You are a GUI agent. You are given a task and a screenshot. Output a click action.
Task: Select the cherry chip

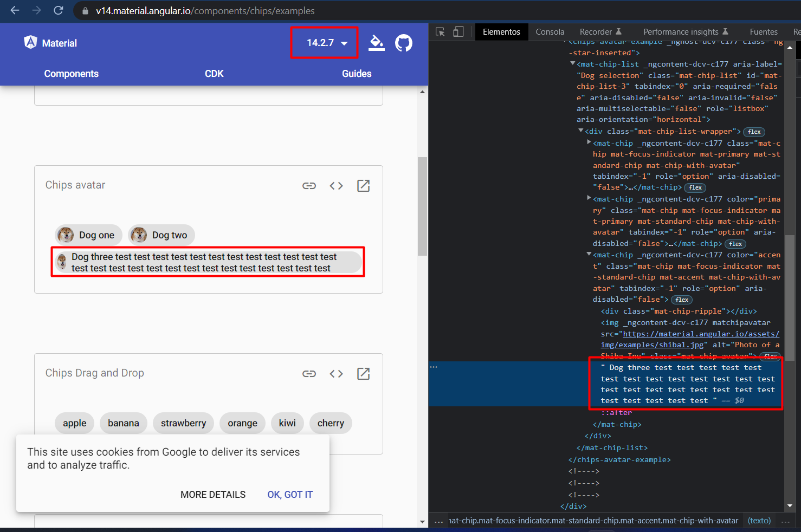coord(331,423)
